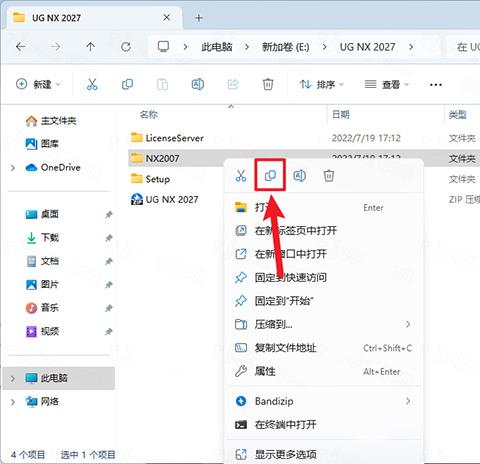Open the 新建 (New) dropdown
Viewport: 480px width, 464px height.
point(38,84)
